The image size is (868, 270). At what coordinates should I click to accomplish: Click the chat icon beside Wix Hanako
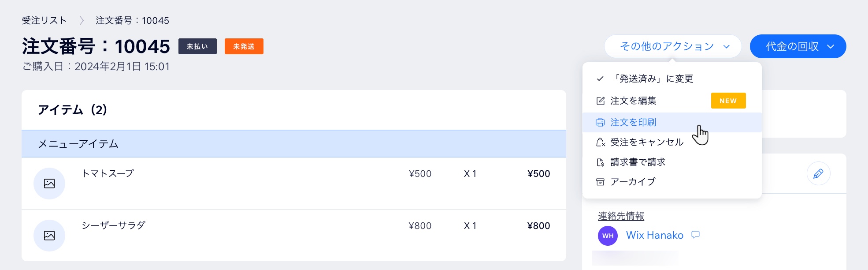[x=696, y=235]
